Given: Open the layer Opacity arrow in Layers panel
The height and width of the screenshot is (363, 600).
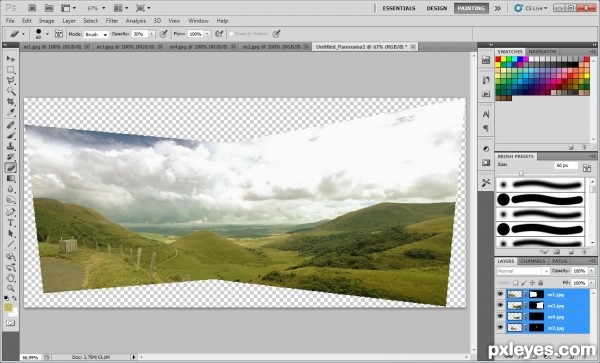Looking at the screenshot, I should [592, 271].
